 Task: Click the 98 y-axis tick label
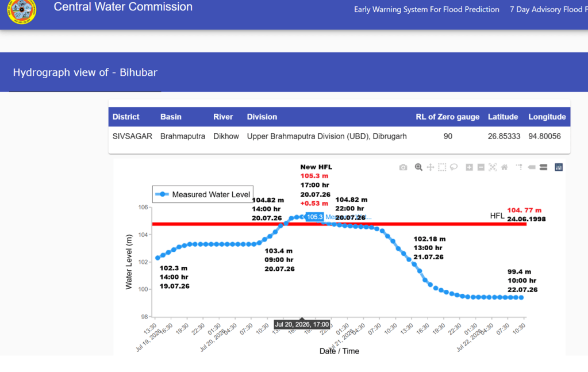point(144,316)
